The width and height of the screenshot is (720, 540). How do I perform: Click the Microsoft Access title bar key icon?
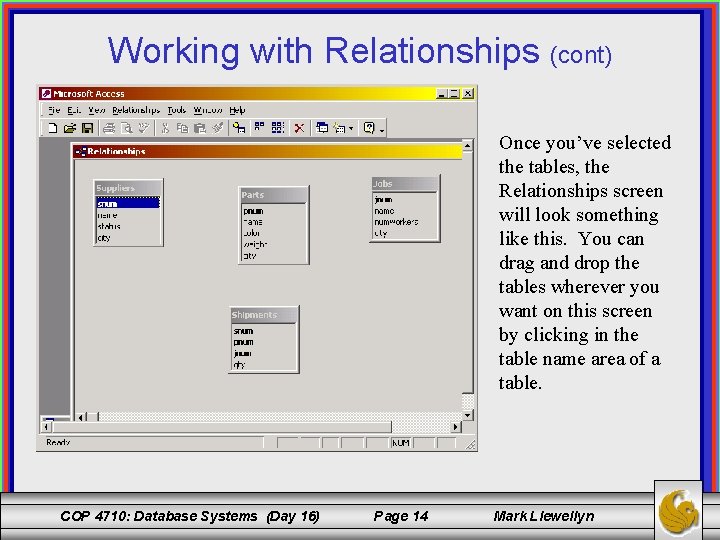tap(46, 94)
